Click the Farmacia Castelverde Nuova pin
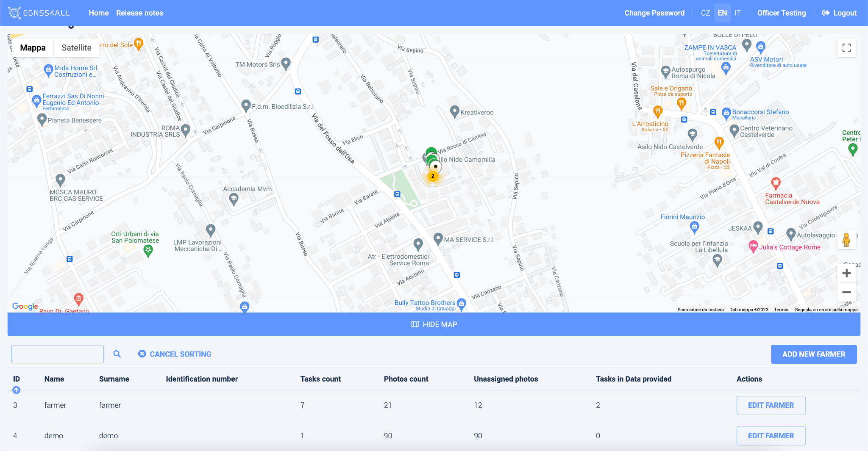 click(x=776, y=183)
